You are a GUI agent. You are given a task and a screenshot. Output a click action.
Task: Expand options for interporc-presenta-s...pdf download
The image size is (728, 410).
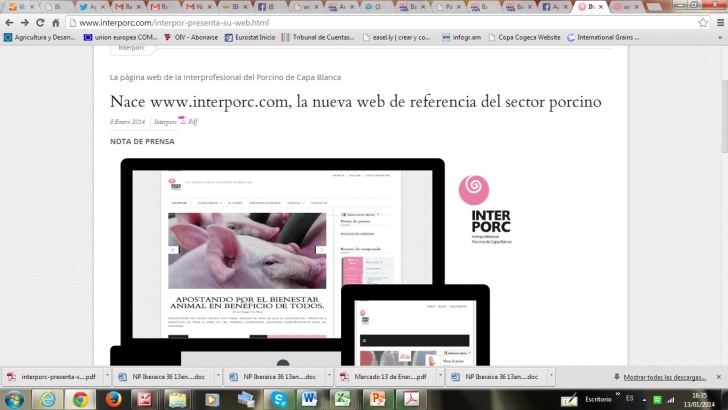[x=105, y=377]
